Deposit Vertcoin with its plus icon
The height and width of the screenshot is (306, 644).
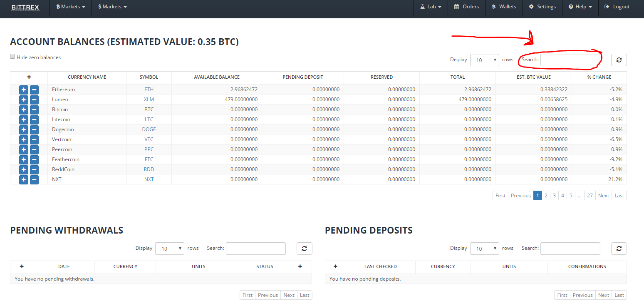[x=24, y=139]
